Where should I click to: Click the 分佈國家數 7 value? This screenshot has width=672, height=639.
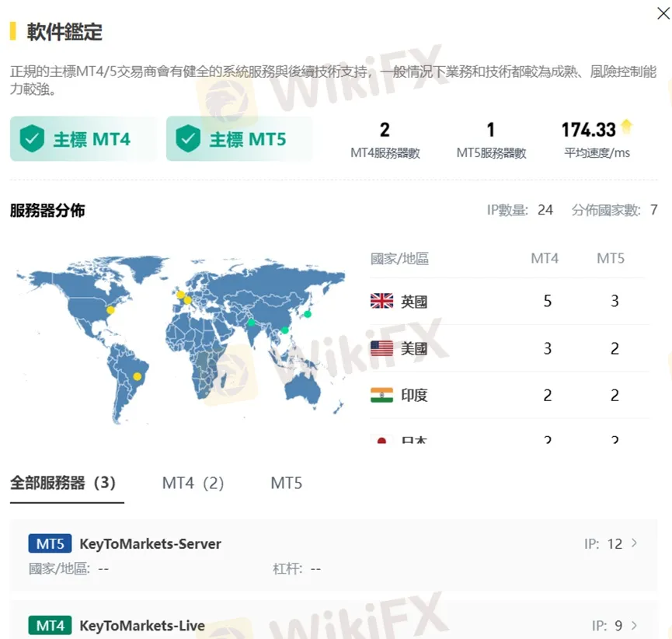(x=653, y=210)
